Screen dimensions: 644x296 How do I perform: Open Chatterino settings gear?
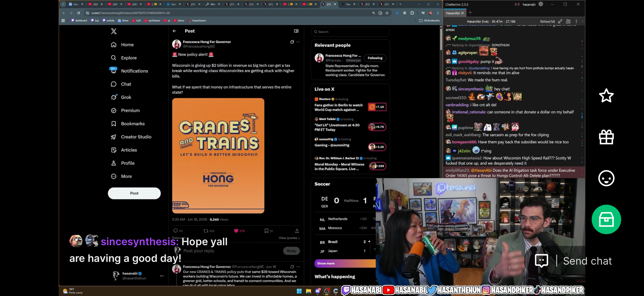541,4
